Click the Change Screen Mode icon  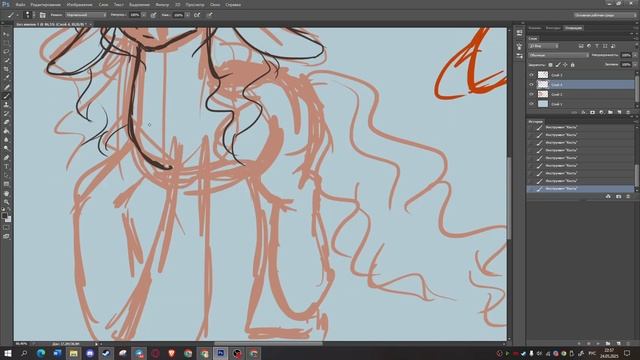6,236
